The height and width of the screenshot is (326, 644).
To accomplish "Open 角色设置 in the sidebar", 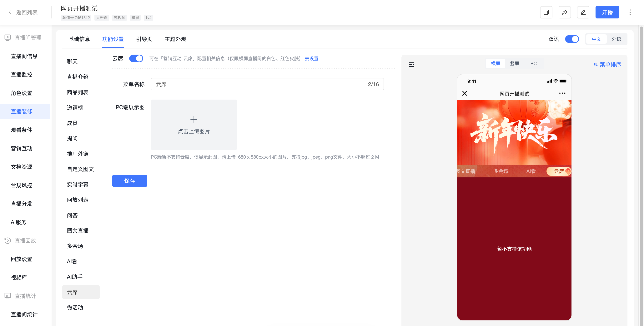I will (x=22, y=93).
